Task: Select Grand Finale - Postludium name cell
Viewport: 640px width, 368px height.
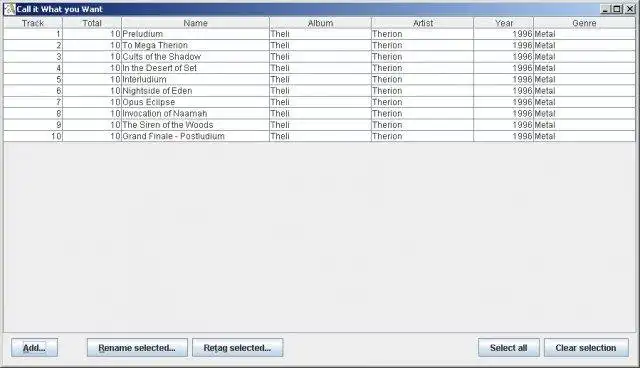Action: [x=195, y=136]
